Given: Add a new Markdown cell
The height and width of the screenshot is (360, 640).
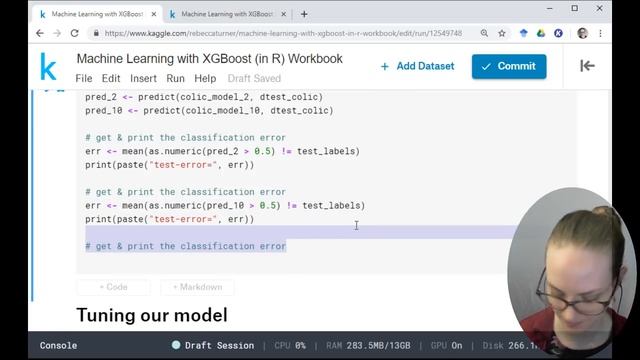Looking at the screenshot, I should 198,287.
